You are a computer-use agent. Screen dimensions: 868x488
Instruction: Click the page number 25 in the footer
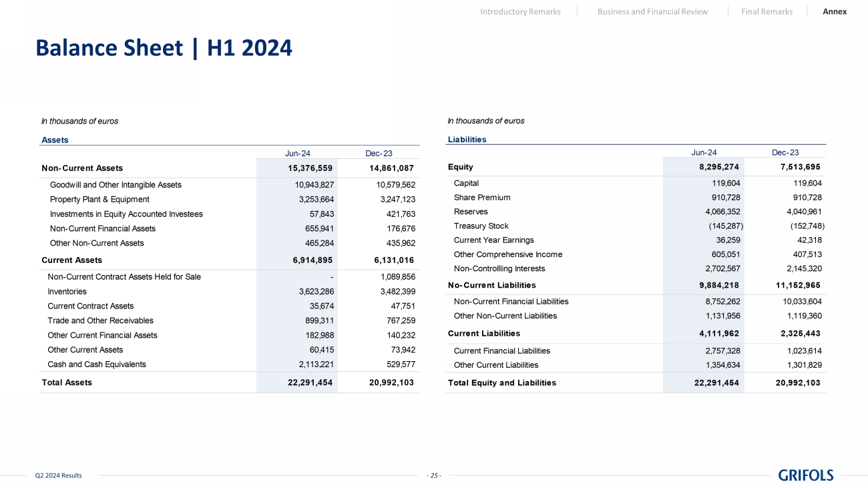434,475
